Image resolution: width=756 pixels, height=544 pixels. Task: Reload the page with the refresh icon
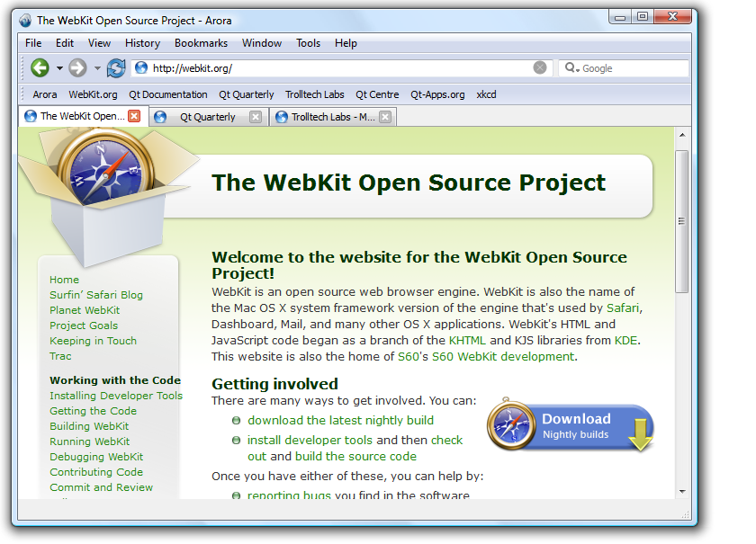116,68
